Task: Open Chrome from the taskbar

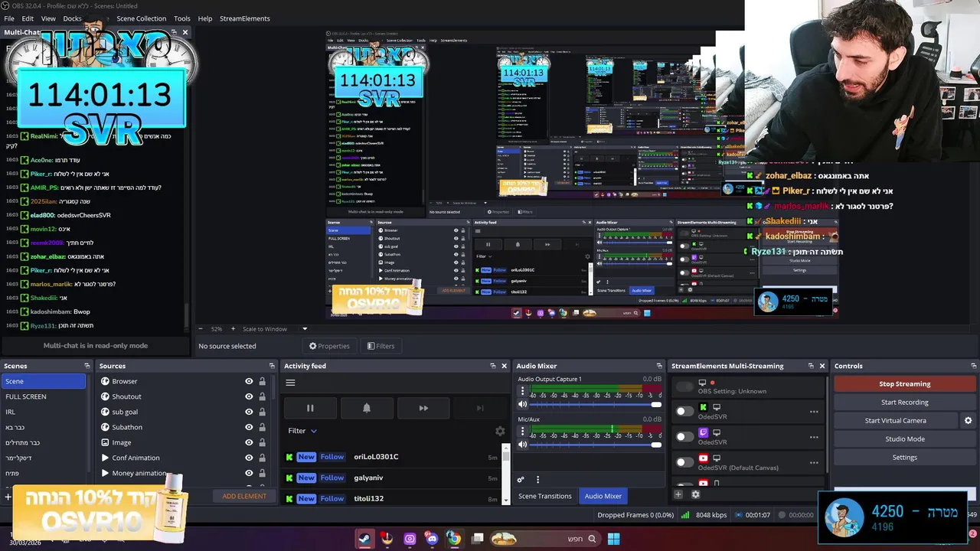Action: click(x=454, y=539)
